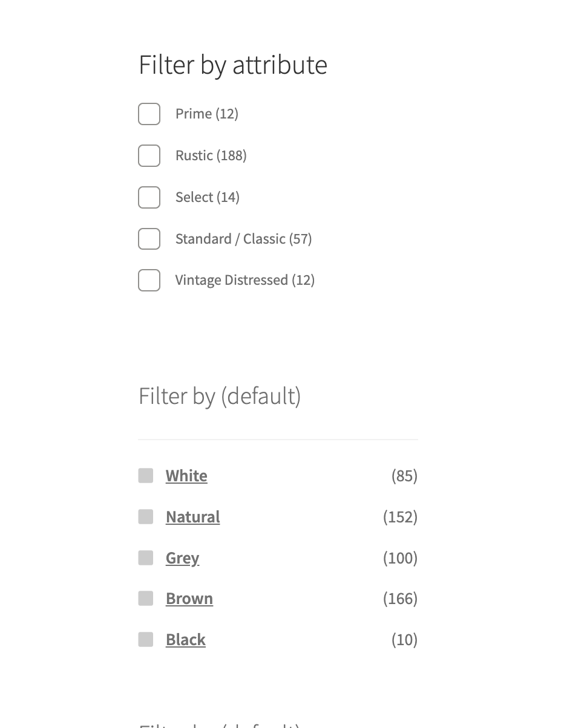
Task: Click the Vintage Distressed (12) label
Action: tap(244, 280)
